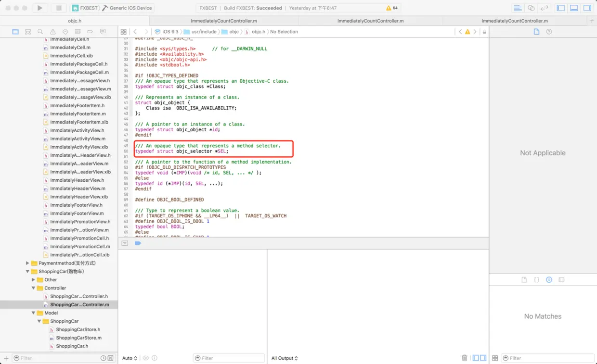Select ImmediatelyCell.xib in navigator

(71, 56)
